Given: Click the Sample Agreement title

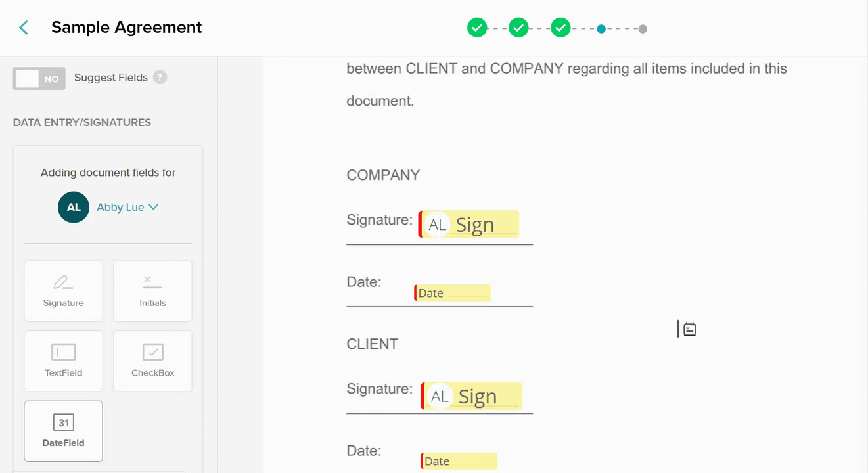Looking at the screenshot, I should pyautogui.click(x=126, y=27).
